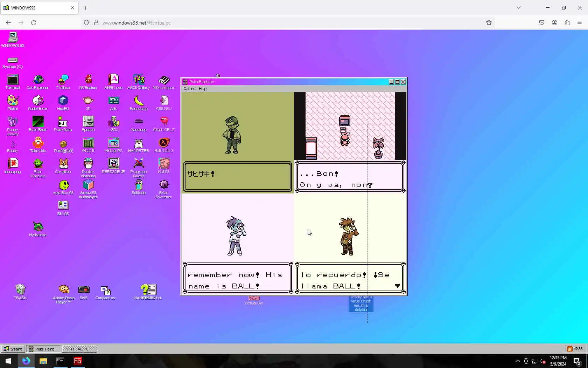Open the Progress Quest icon

click(x=139, y=169)
